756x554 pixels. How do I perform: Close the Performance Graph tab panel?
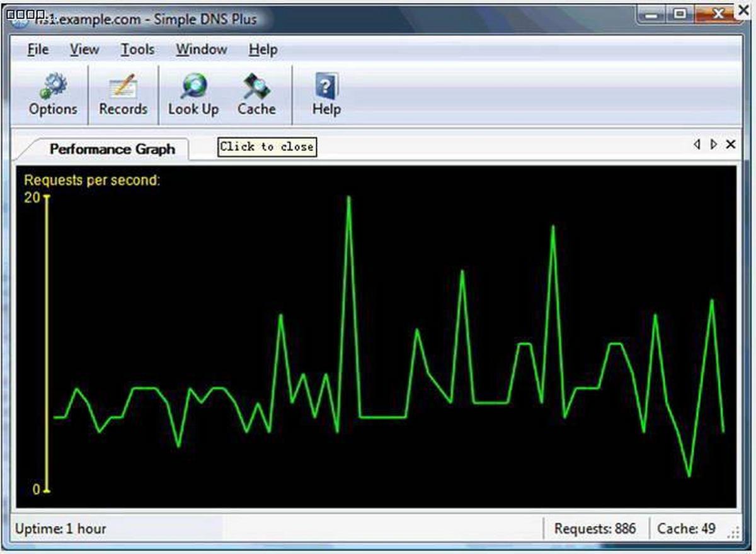pos(731,144)
